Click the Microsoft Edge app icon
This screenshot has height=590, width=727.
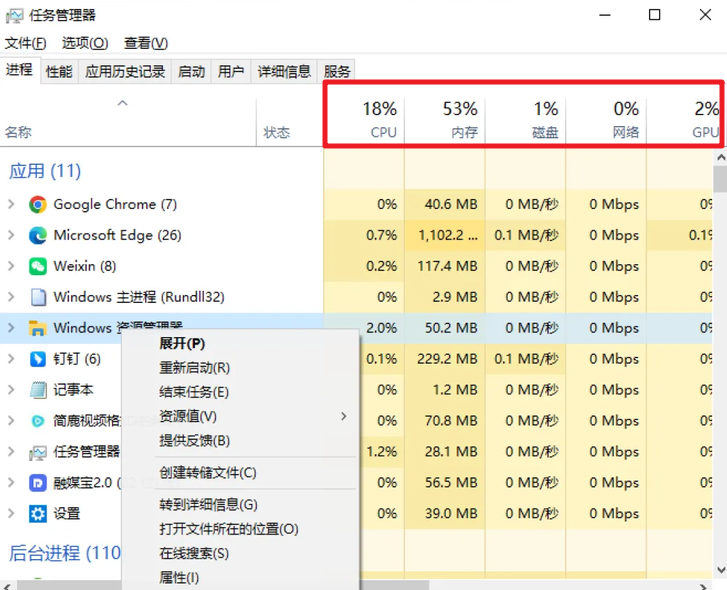click(x=38, y=235)
